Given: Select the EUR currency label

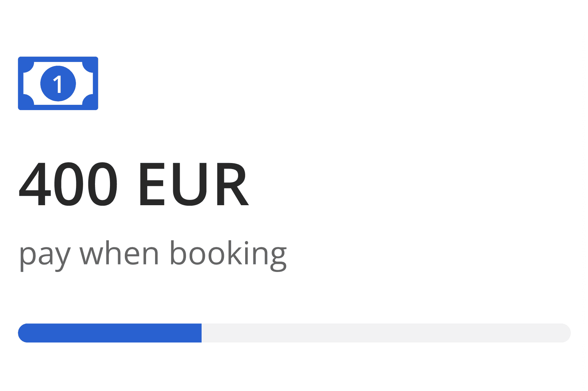Looking at the screenshot, I should (195, 184).
